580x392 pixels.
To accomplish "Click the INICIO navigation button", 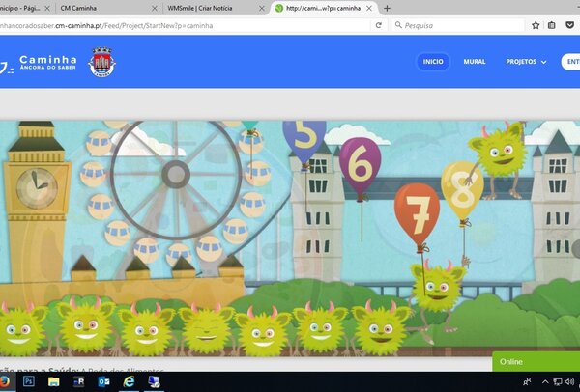I will [x=433, y=62].
